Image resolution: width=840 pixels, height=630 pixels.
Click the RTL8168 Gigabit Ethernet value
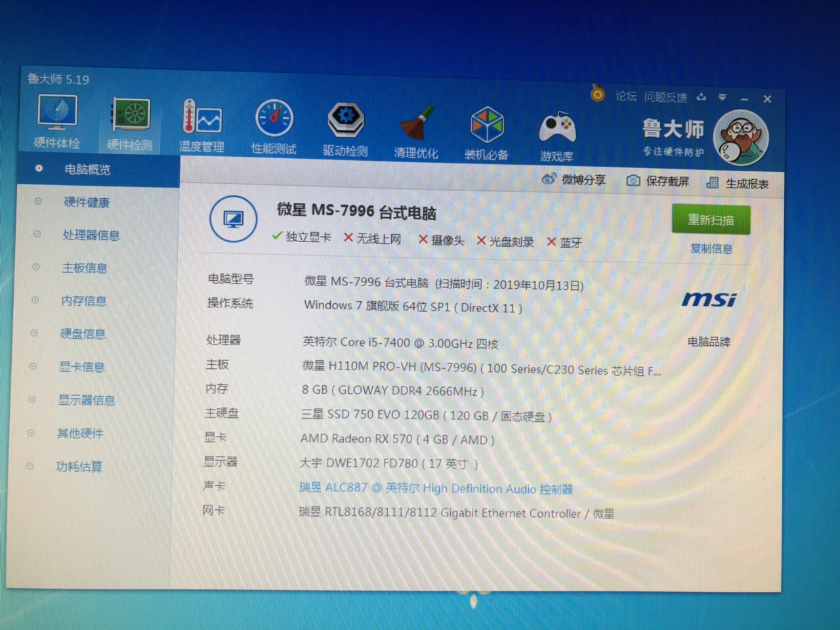456,513
